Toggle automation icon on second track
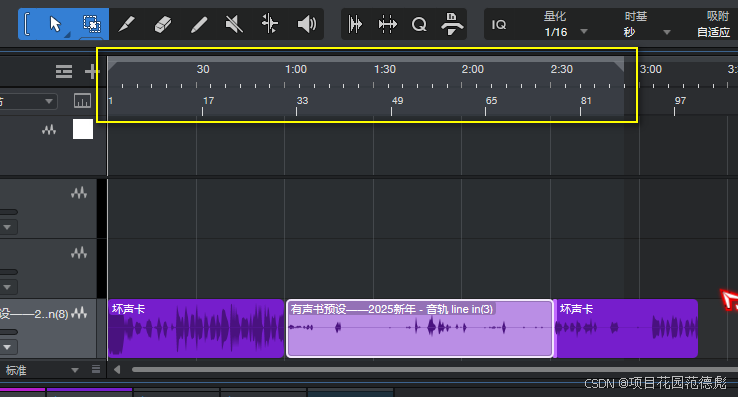This screenshot has width=738, height=397. [x=79, y=192]
